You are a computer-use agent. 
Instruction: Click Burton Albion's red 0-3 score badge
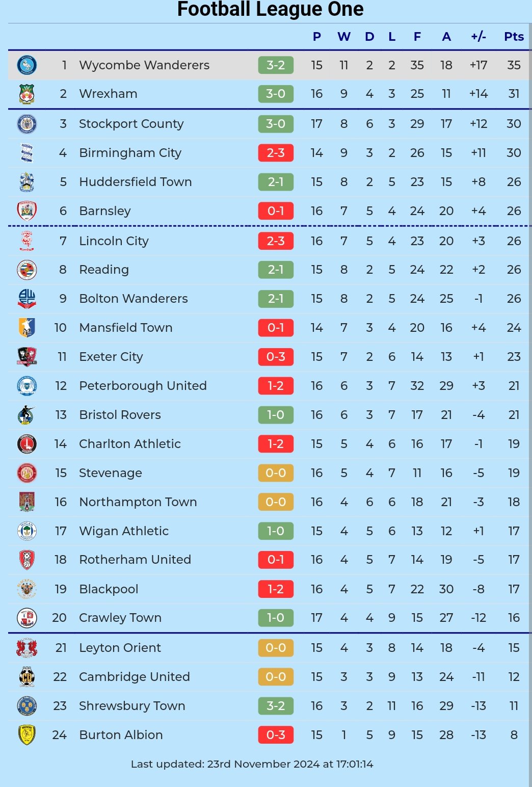pyautogui.click(x=276, y=735)
